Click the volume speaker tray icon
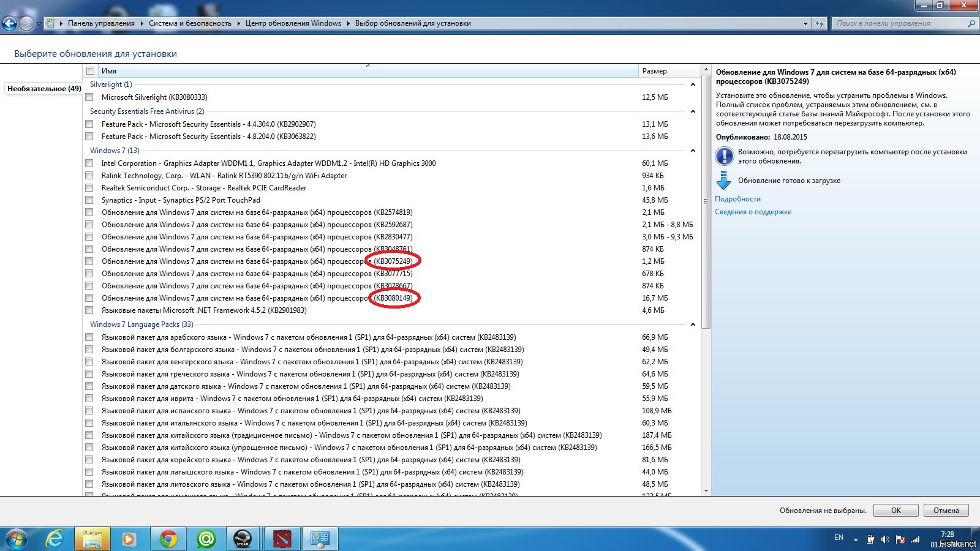 click(x=885, y=539)
